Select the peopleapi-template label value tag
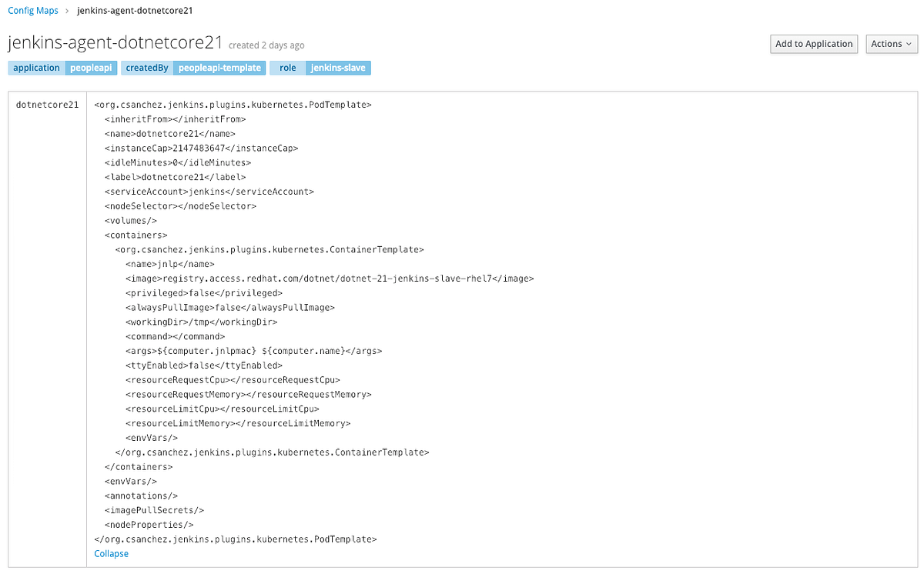The image size is (924, 574). point(219,68)
